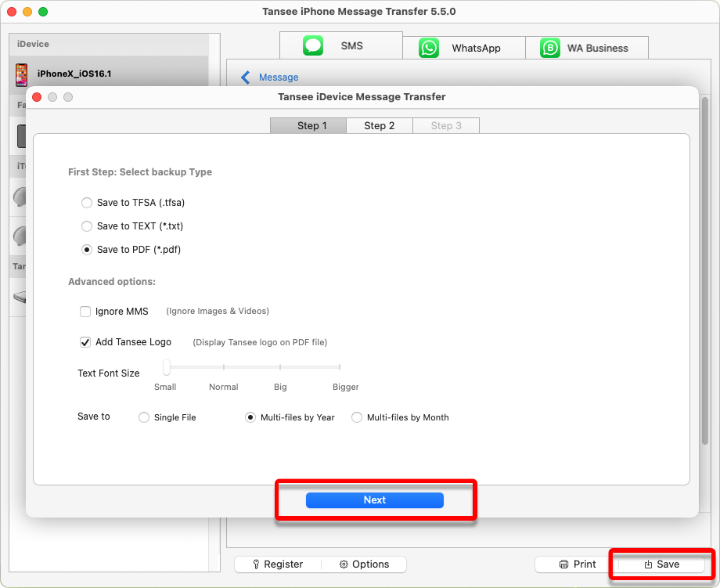The image size is (720, 588).
Task: Click the Register button
Action: point(279,565)
